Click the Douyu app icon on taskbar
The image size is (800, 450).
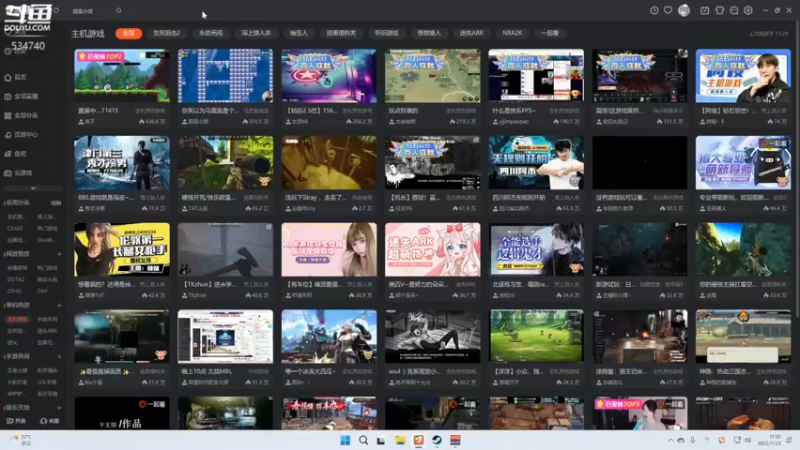pos(418,440)
